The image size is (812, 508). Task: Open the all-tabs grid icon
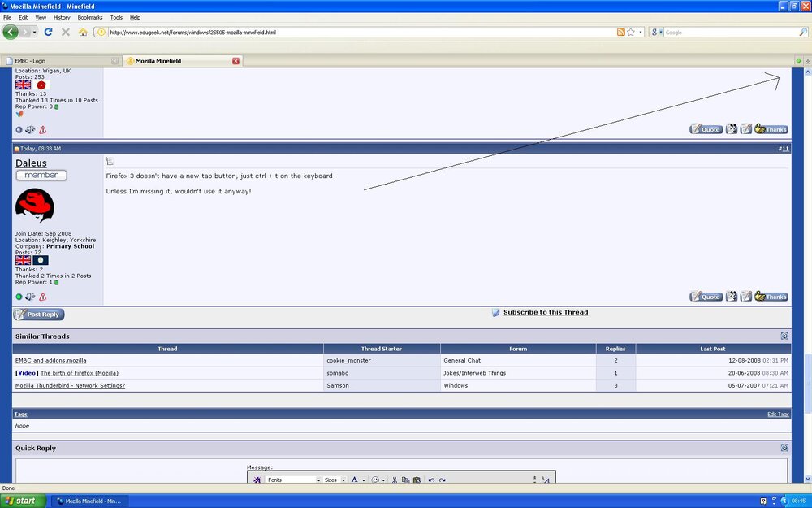tap(807, 61)
